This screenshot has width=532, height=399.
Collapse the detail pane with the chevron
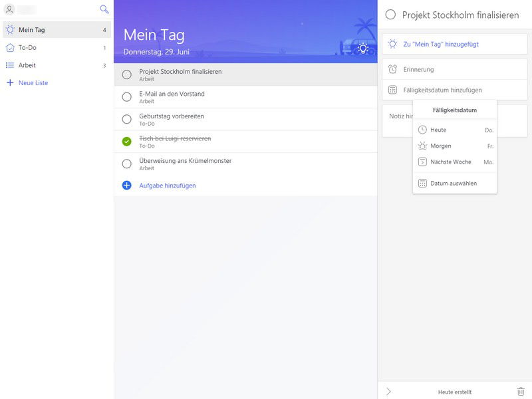point(389,392)
